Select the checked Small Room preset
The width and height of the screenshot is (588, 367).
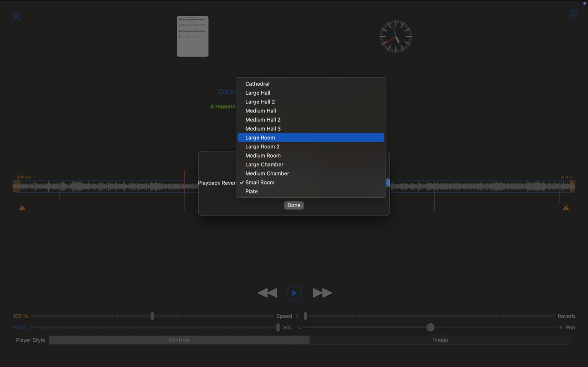coord(311,183)
